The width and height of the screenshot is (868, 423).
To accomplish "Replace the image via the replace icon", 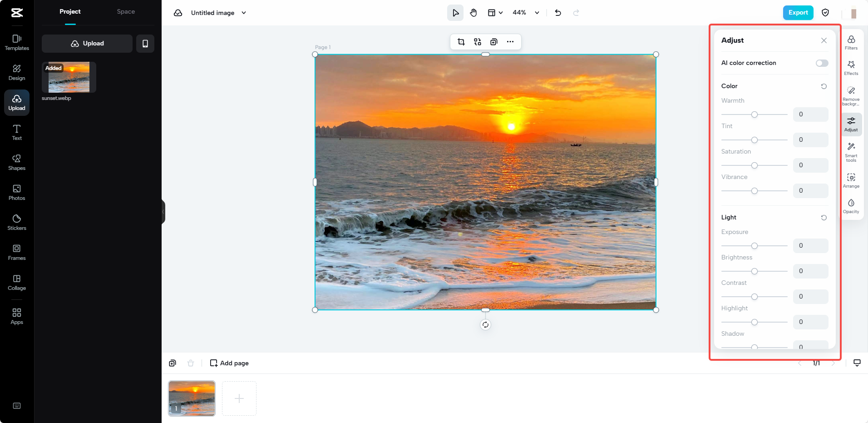I will click(x=477, y=41).
